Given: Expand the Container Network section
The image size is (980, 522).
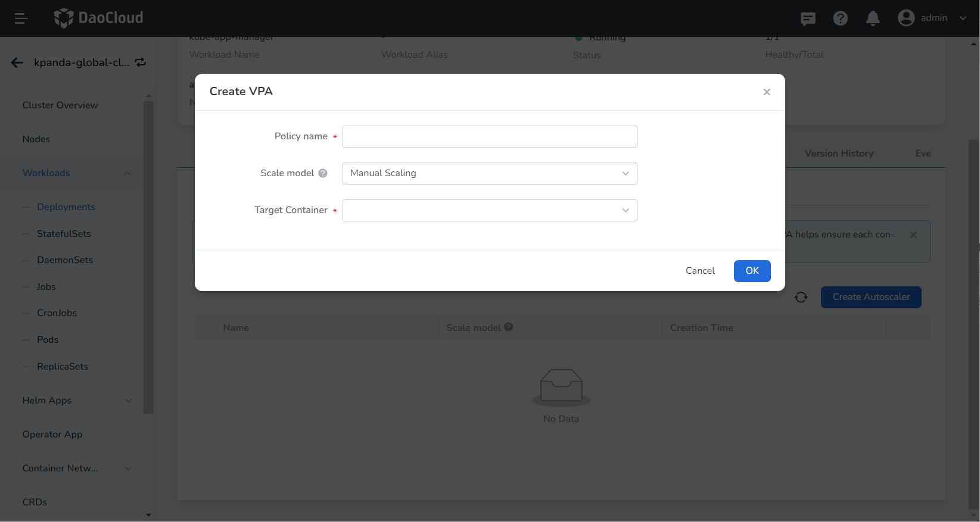Looking at the screenshot, I should (128, 468).
